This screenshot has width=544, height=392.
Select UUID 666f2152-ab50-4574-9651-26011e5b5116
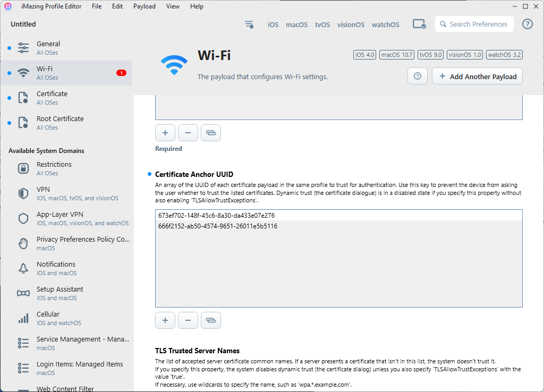pyautogui.click(x=338, y=226)
